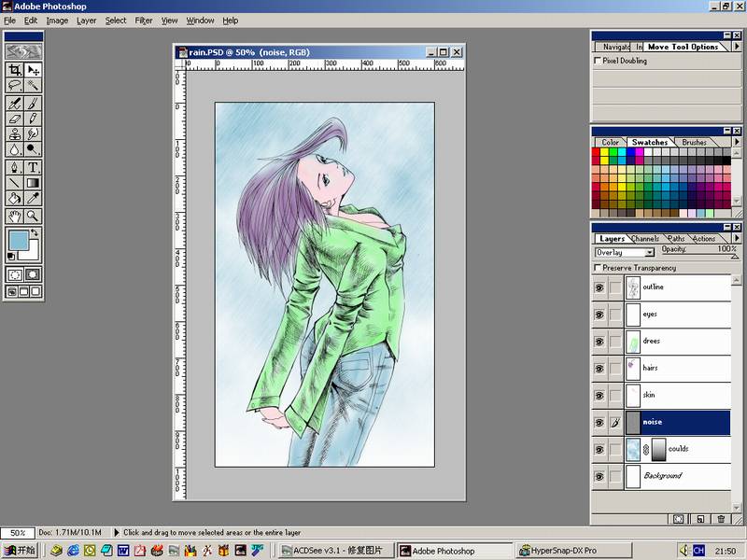
Task: Select the Lasso tool
Action: coord(15,86)
